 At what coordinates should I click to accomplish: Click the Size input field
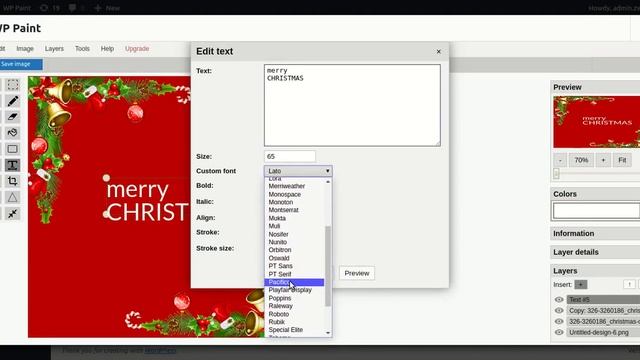tap(290, 156)
